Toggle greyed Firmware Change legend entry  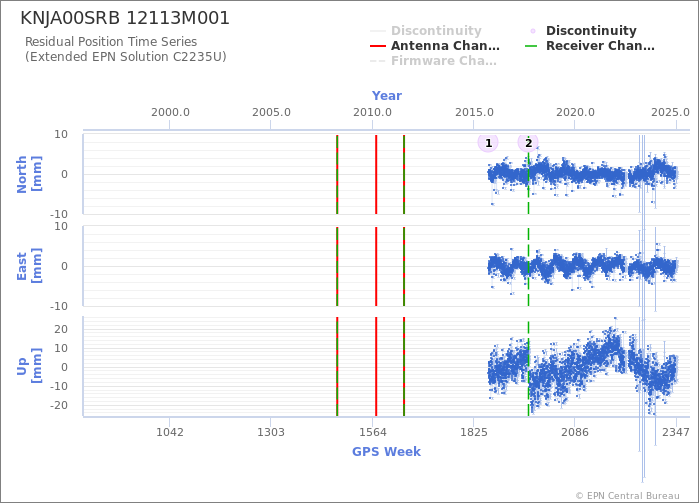click(x=433, y=61)
